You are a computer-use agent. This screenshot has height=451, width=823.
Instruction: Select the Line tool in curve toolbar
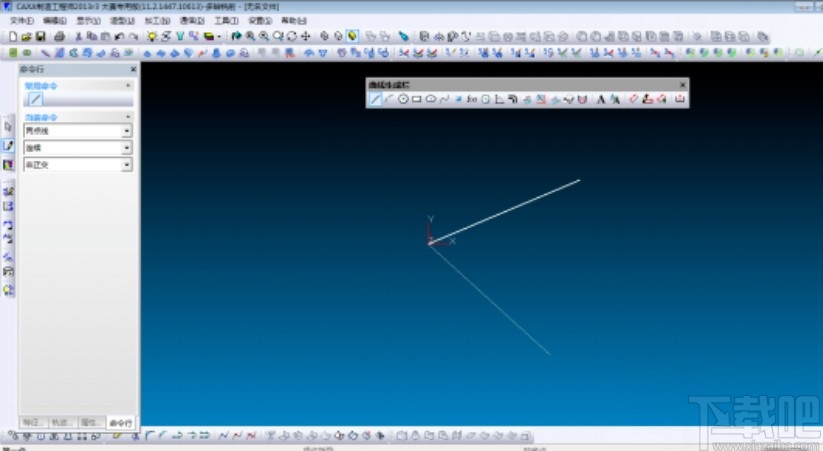click(x=375, y=99)
